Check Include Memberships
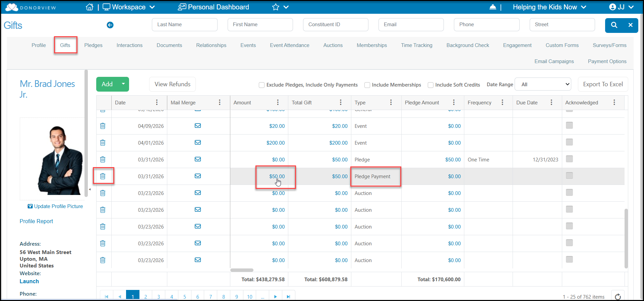Screen dimensions: 644x301 (x=367, y=85)
